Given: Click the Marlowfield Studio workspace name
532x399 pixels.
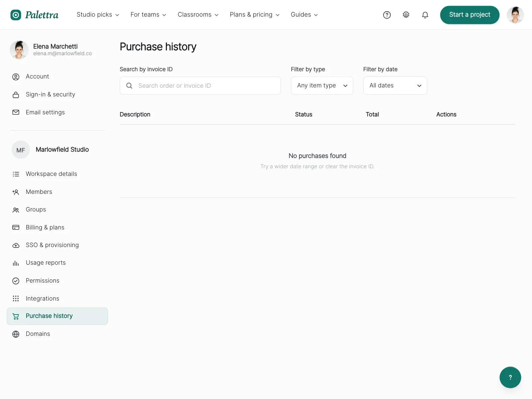Looking at the screenshot, I should coord(62,150).
